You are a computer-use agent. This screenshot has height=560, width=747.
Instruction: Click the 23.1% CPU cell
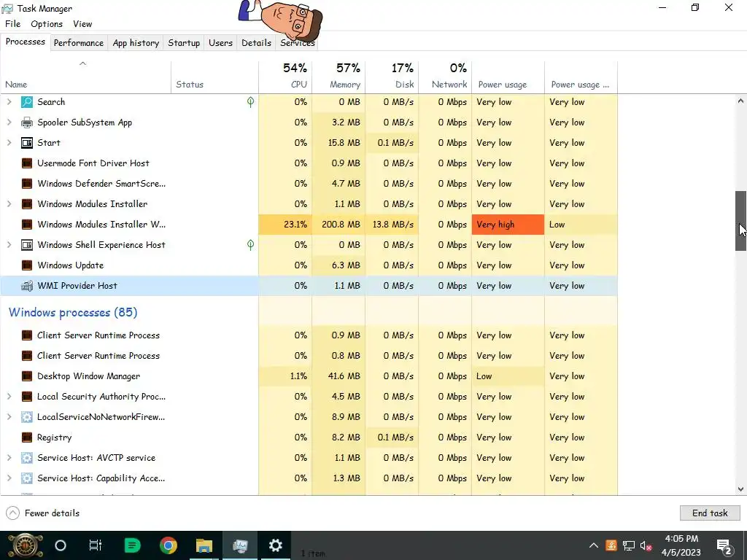tap(285, 225)
